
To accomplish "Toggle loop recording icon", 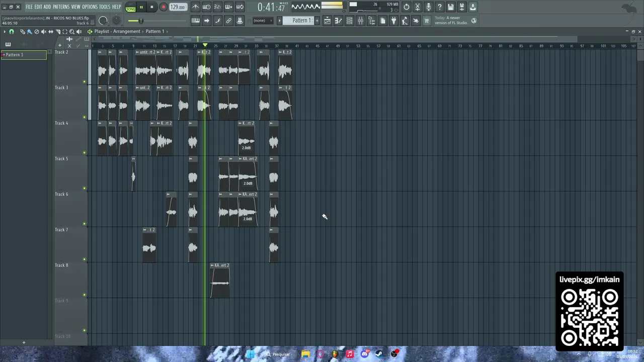I will tap(239, 7).
